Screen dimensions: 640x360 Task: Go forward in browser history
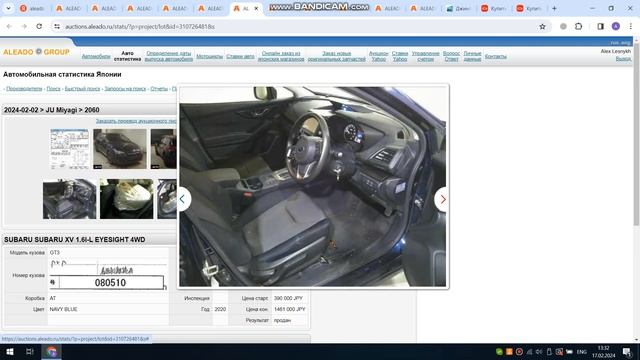pyautogui.click(x=24, y=27)
